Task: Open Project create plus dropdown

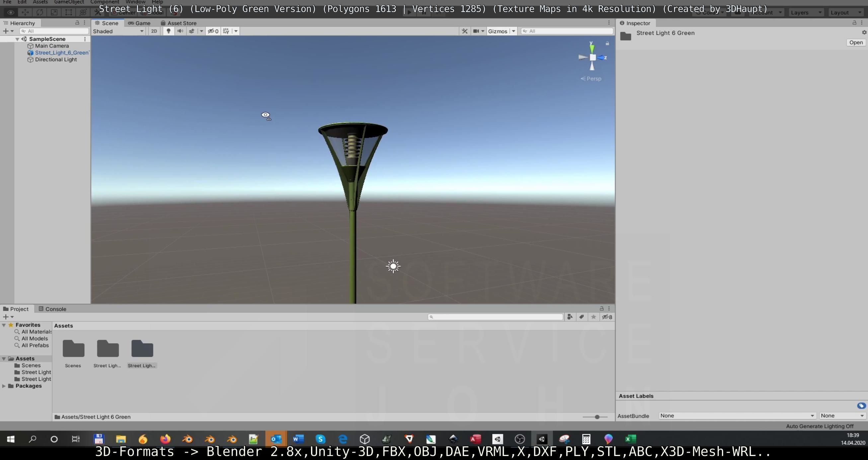Action: pyautogui.click(x=8, y=317)
